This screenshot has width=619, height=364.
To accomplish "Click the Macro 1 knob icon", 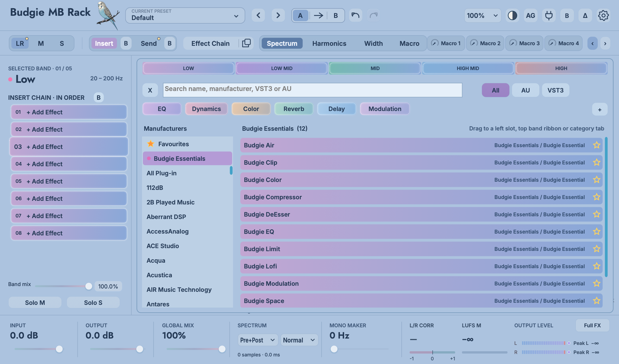I will click(x=435, y=43).
